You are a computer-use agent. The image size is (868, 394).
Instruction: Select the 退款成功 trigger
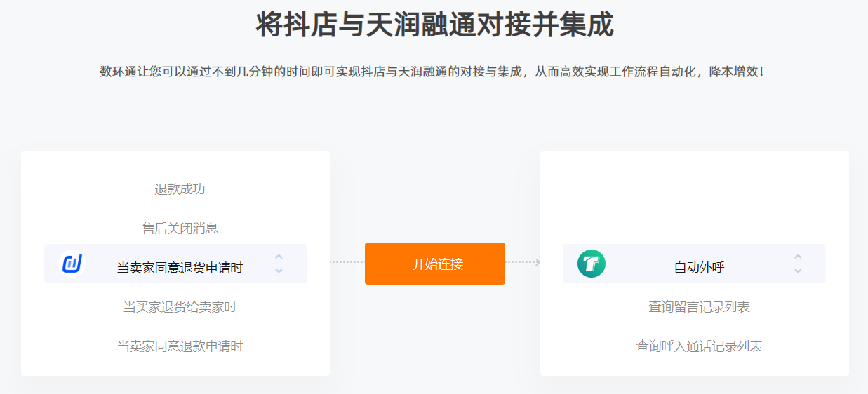coord(180,189)
